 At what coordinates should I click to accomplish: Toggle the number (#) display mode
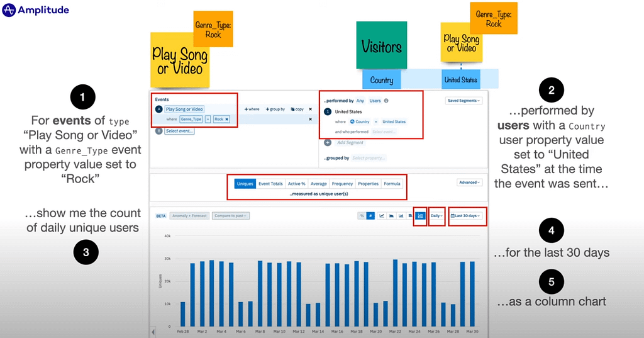coord(370,216)
